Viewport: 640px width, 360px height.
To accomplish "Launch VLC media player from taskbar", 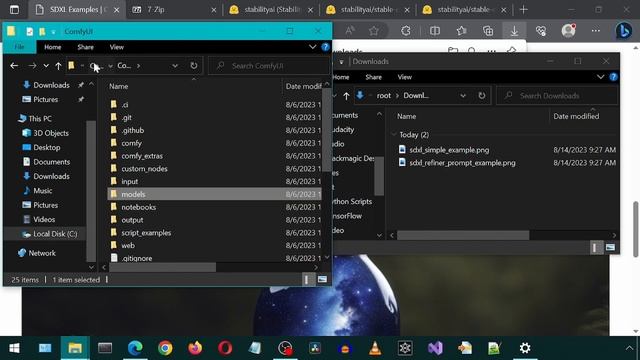I will coord(375,348).
